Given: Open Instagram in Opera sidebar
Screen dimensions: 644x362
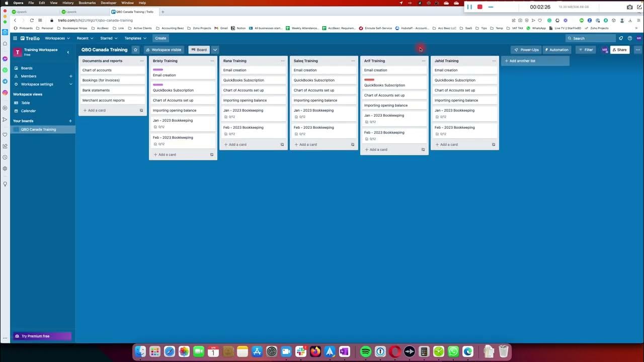Looking at the screenshot, I should pyautogui.click(x=5, y=93).
